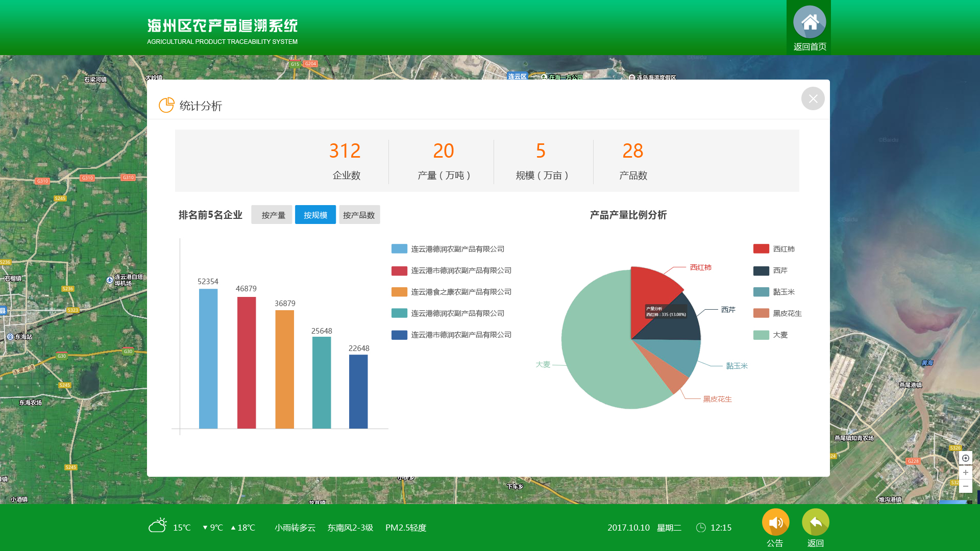The height and width of the screenshot is (551, 980).
Task: Click the pie-chart statistics title icon
Action: (166, 105)
